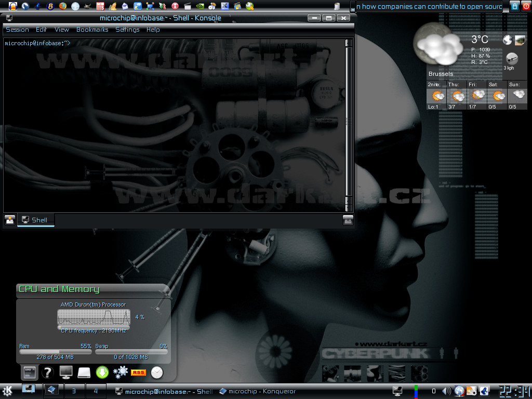Activate microchip - Konqueror taskbar entry
This screenshot has width=532, height=399.
(257, 391)
